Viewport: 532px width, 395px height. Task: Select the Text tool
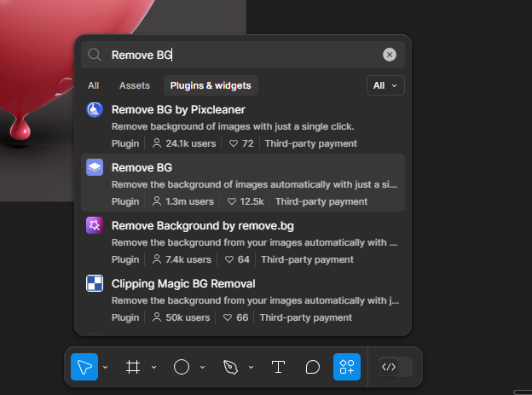[278, 367]
